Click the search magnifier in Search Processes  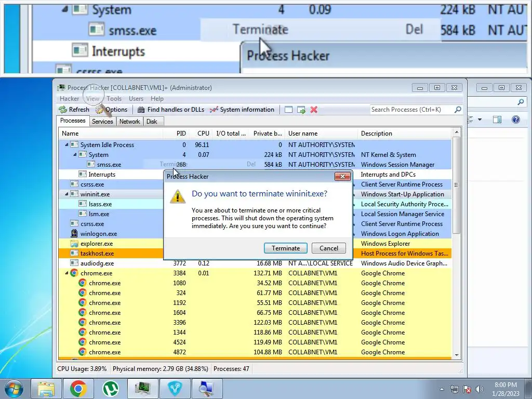[x=458, y=110]
